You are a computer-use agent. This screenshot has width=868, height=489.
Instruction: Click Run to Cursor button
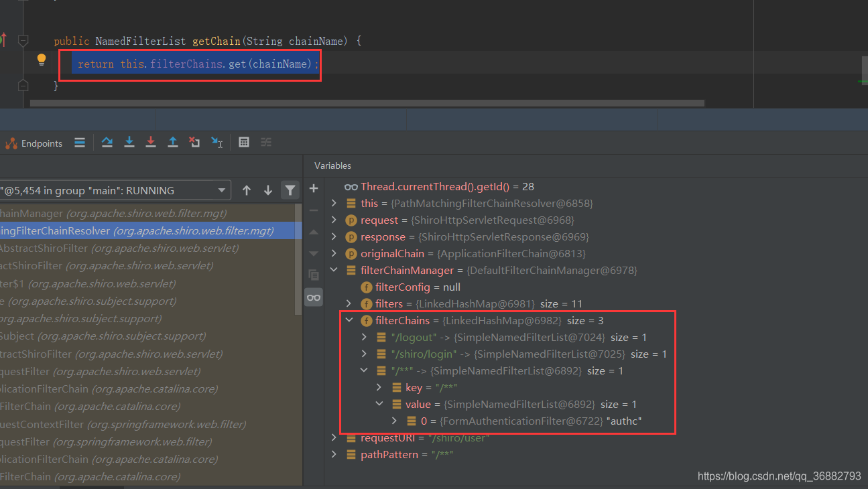pos(216,142)
